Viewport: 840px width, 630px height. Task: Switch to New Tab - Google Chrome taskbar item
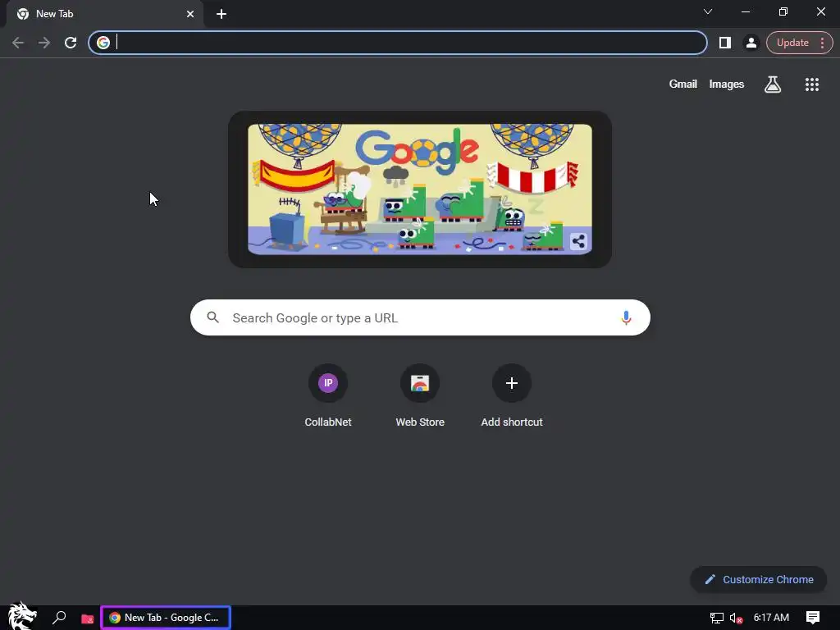(166, 618)
